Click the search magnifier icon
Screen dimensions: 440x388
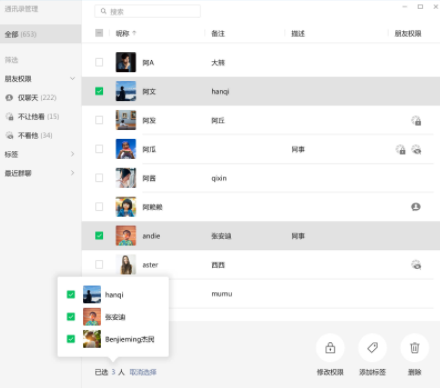[103, 11]
